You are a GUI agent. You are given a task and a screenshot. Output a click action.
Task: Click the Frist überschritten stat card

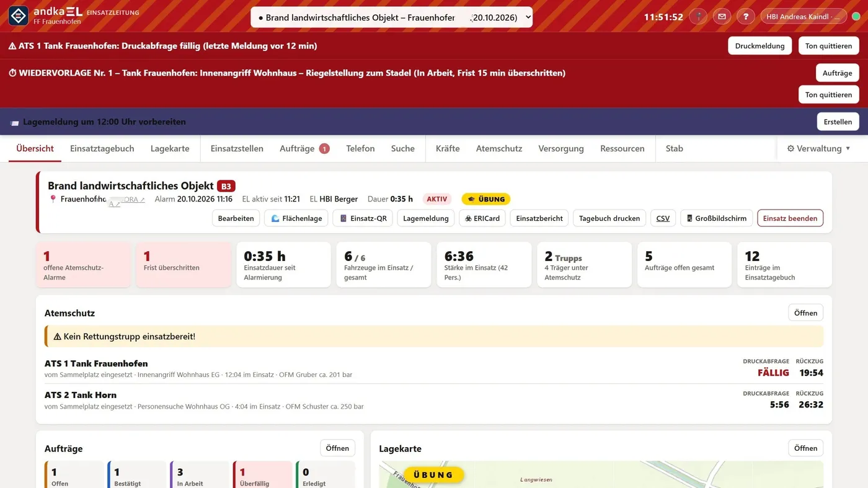click(x=184, y=265)
